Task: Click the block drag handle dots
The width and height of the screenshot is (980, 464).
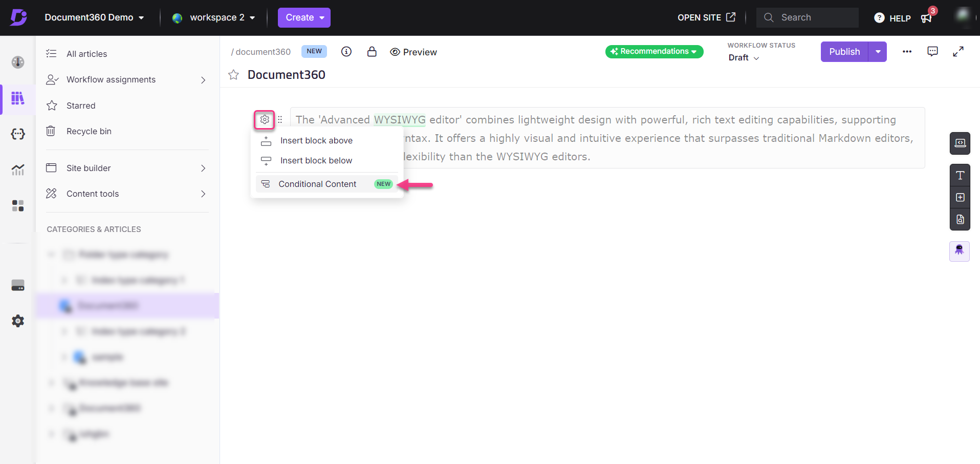Action: (x=280, y=119)
